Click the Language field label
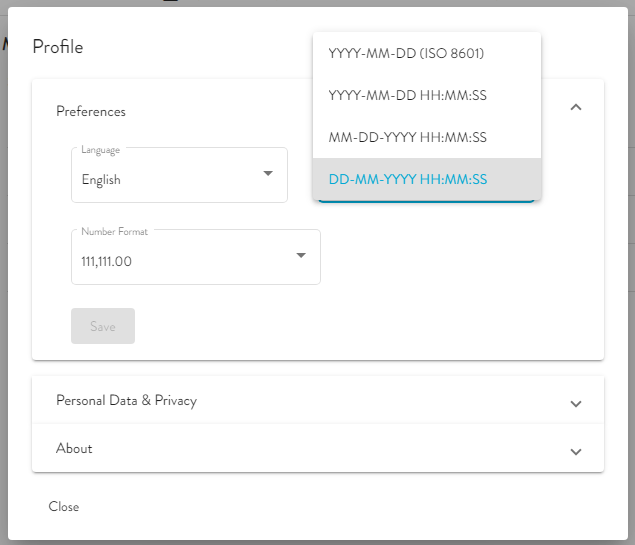Viewport: 635px width, 545px height. coord(100,150)
